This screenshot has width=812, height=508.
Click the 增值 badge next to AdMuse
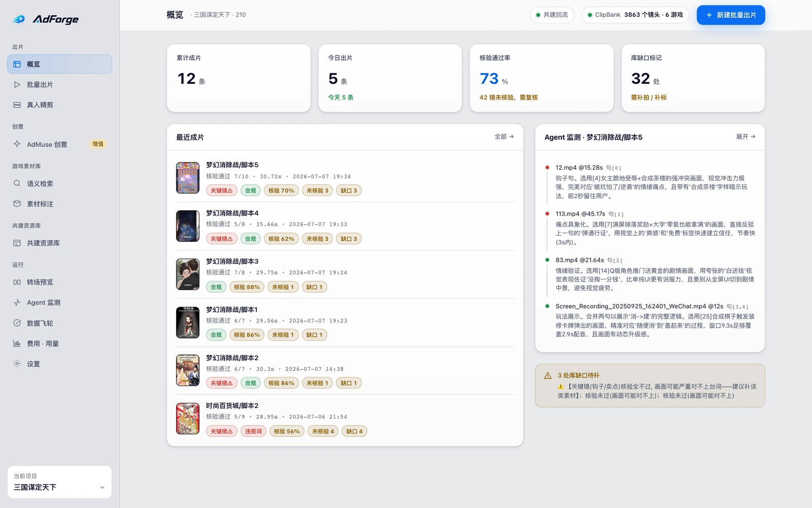(98, 144)
